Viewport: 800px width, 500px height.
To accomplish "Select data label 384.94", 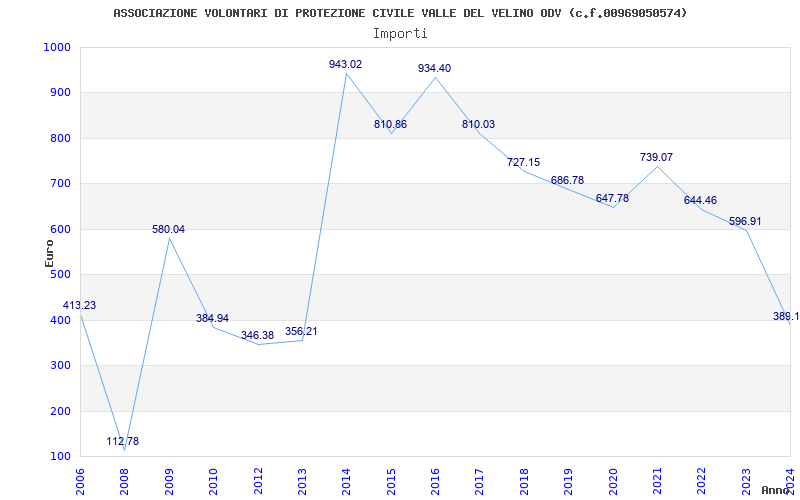I will coord(212,318).
